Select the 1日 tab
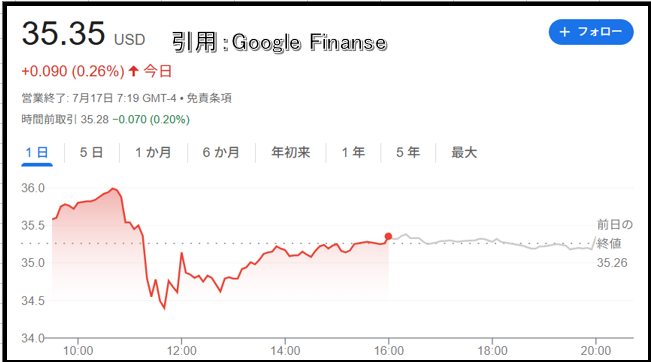651x362 pixels. coord(37,152)
